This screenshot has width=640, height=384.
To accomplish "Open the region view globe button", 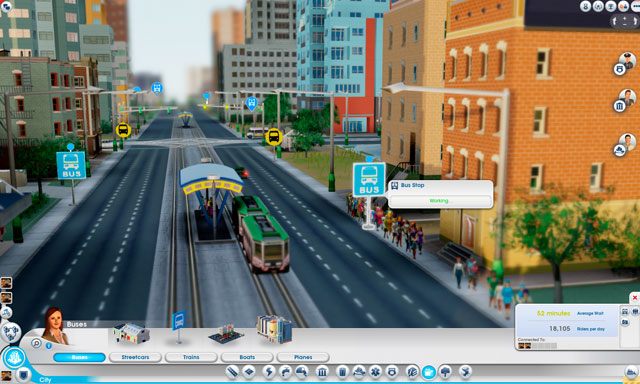I will 11,332.
